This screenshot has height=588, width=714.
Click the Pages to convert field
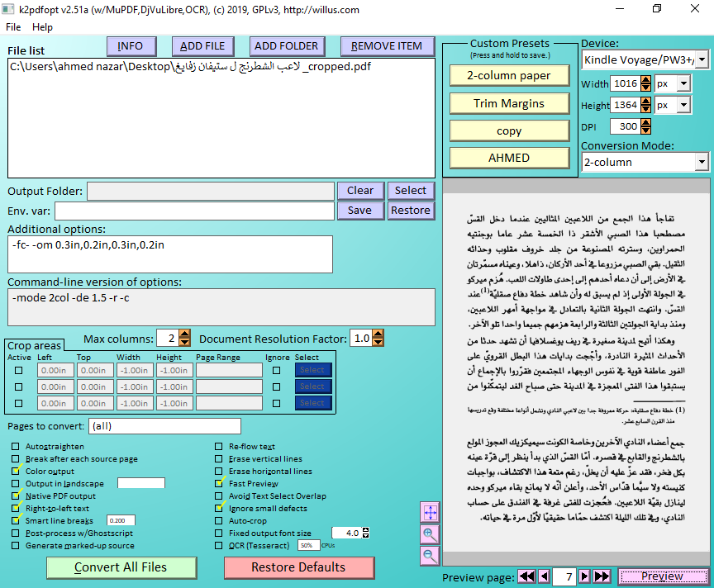click(164, 426)
